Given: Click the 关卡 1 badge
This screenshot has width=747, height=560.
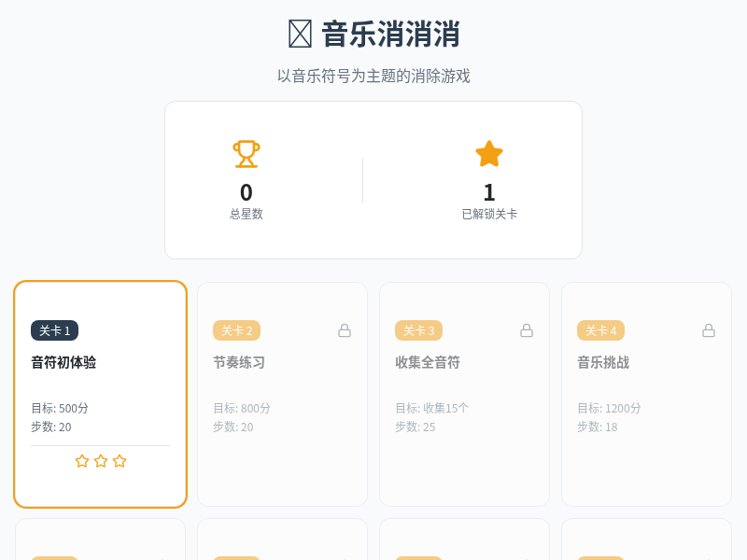Looking at the screenshot, I should tap(56, 330).
